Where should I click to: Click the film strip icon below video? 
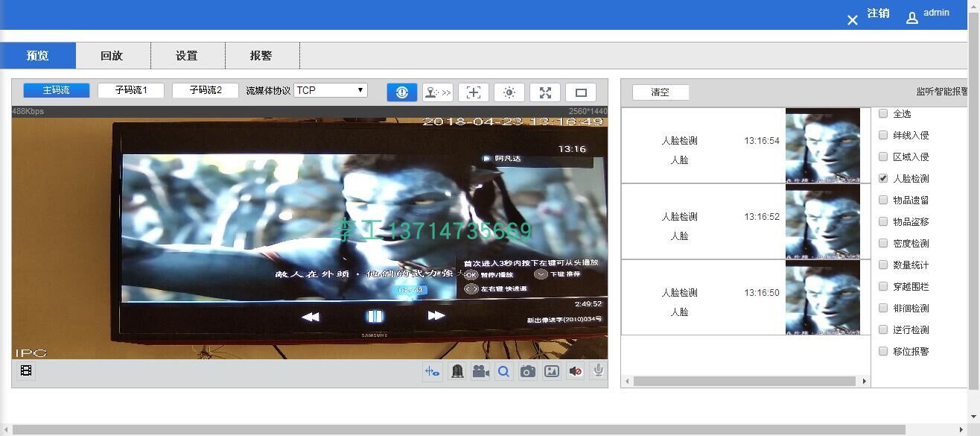[26, 370]
